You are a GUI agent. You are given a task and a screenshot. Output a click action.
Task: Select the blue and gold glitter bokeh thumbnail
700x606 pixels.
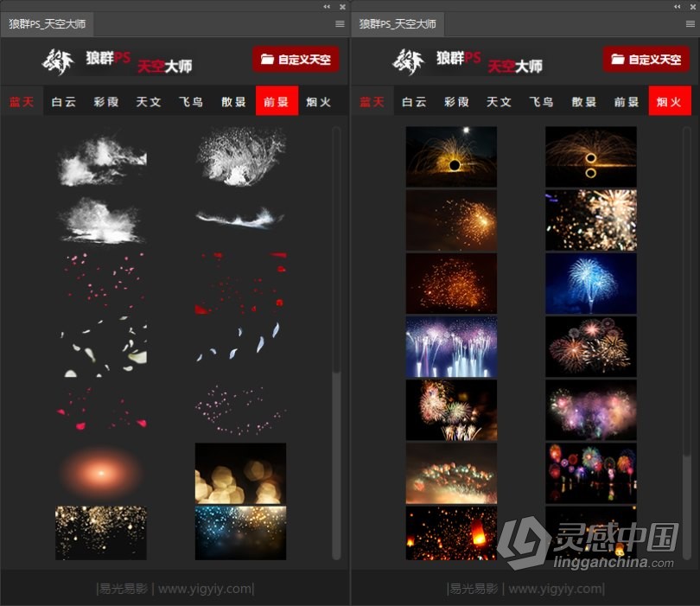click(x=240, y=533)
